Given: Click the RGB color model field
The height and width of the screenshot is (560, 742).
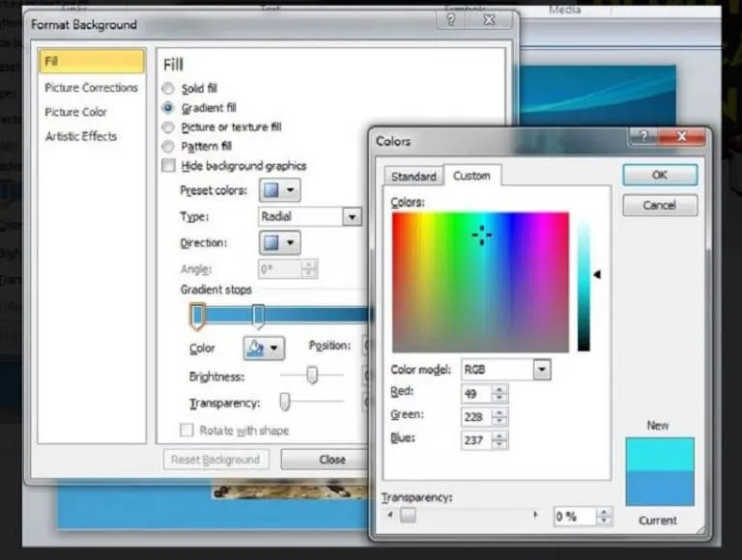Looking at the screenshot, I should tap(498, 370).
